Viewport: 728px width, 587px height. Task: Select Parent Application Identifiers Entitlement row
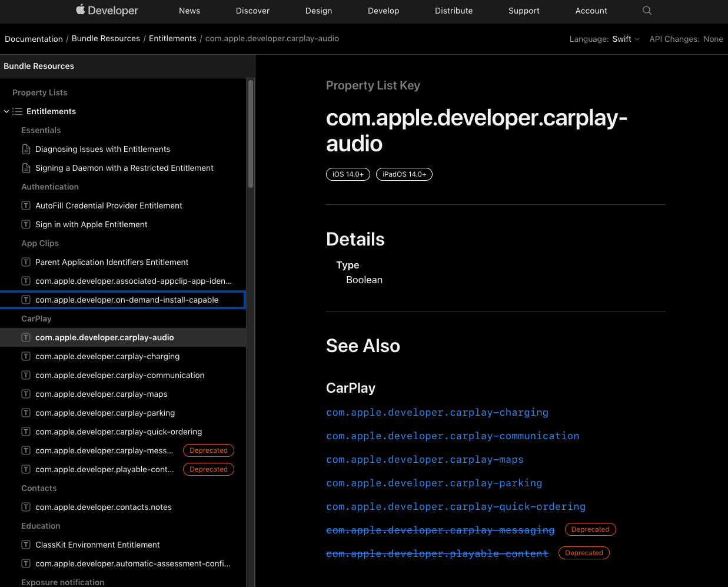click(x=112, y=262)
